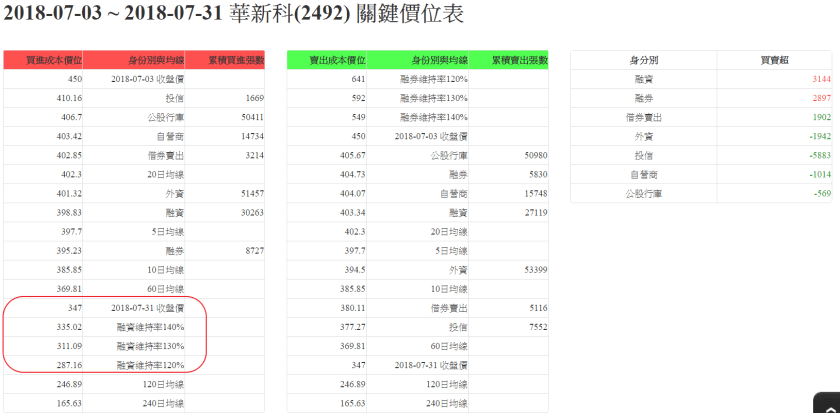Viewport: 840px width, 413px height.
Task: Click the 累積賣出張數 column header
Action: point(509,60)
